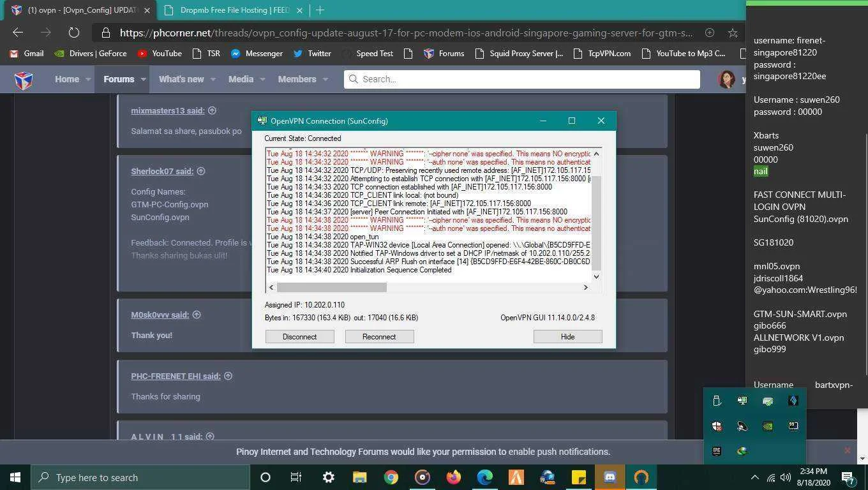Collapse the hidden tray icons chevron
Screen dimensions: 868x490
(x=754, y=477)
